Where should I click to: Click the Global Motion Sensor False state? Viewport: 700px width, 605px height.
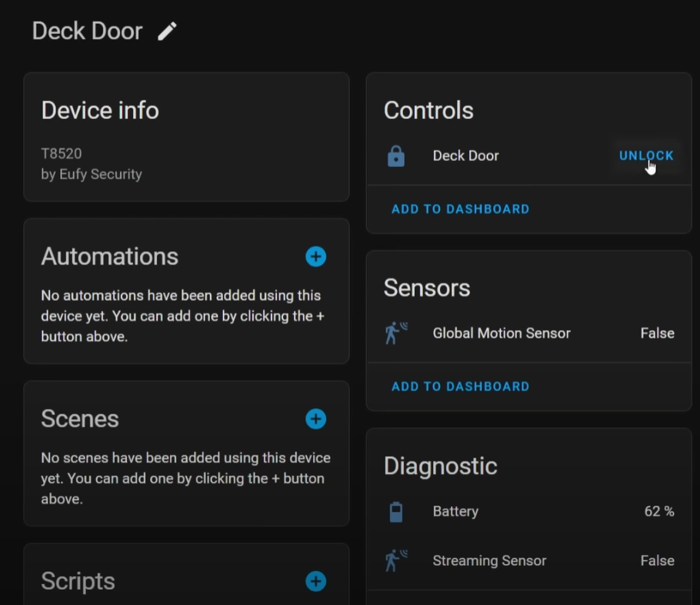coord(657,333)
